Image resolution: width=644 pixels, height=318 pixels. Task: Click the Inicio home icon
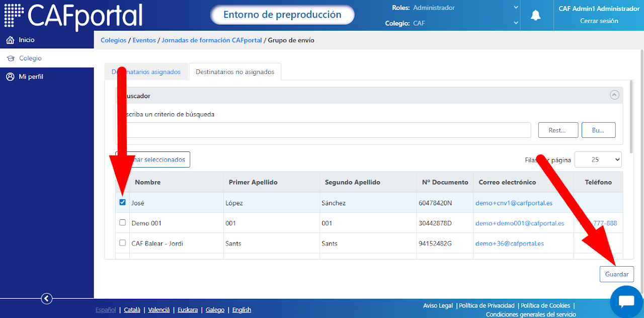click(x=10, y=40)
